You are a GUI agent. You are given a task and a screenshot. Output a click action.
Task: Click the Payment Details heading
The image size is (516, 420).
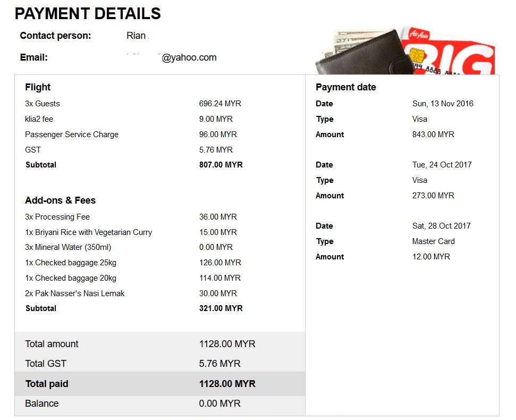click(x=88, y=13)
